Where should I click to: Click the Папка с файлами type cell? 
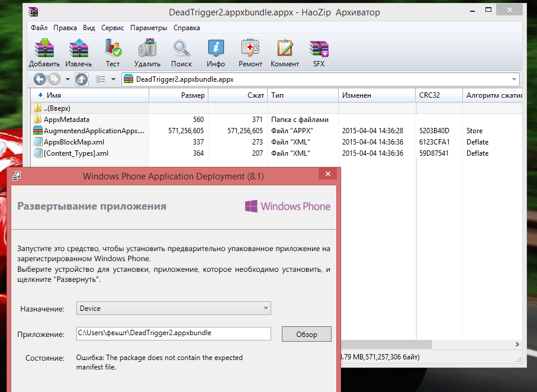tap(300, 120)
